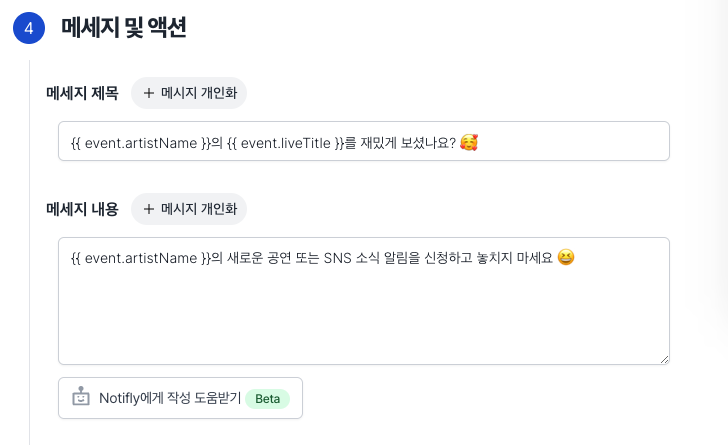
Task: Click event.artistName variable in content textarea
Action: [141, 258]
